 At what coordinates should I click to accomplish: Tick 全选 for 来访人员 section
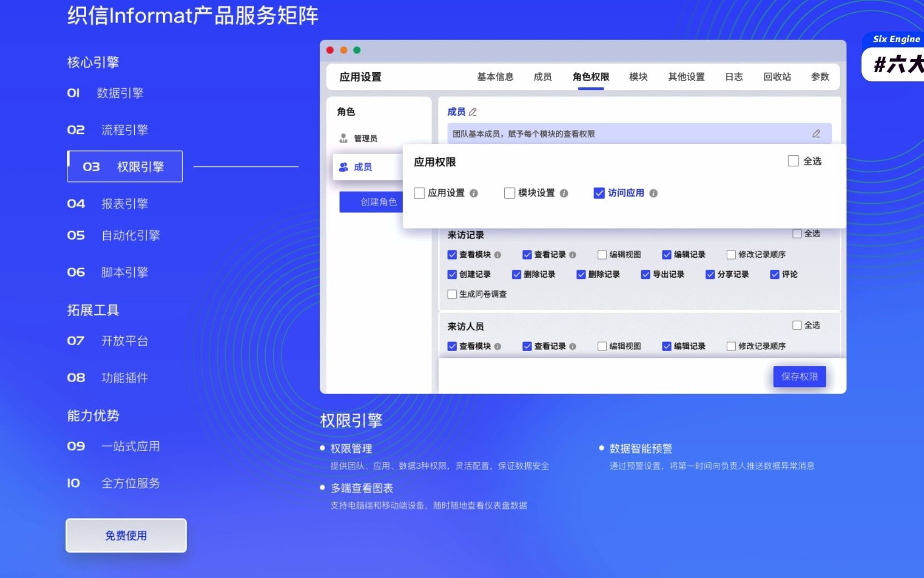(797, 325)
